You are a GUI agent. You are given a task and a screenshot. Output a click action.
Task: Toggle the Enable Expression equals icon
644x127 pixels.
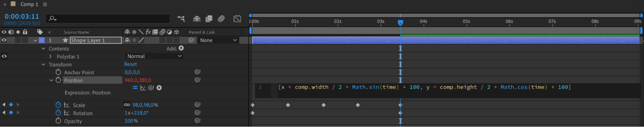(135, 88)
